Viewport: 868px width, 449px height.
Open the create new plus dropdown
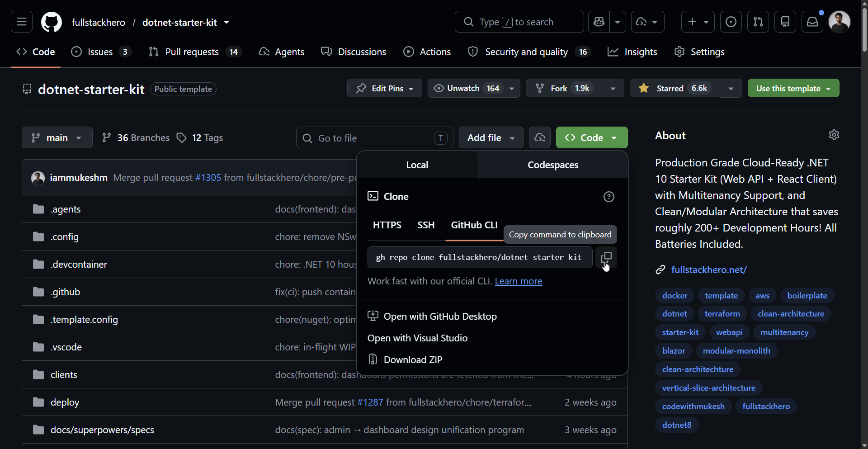[x=698, y=22]
